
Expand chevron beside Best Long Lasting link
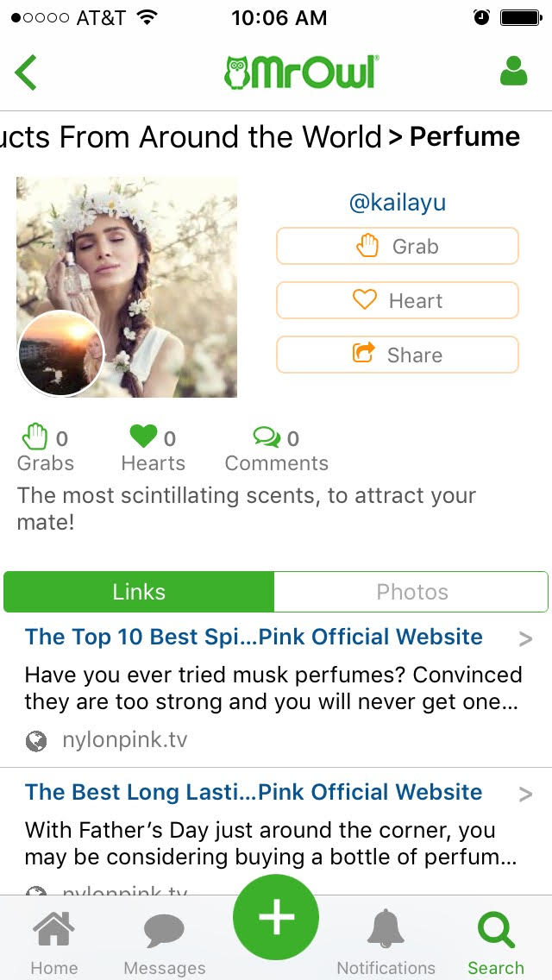[x=526, y=794]
